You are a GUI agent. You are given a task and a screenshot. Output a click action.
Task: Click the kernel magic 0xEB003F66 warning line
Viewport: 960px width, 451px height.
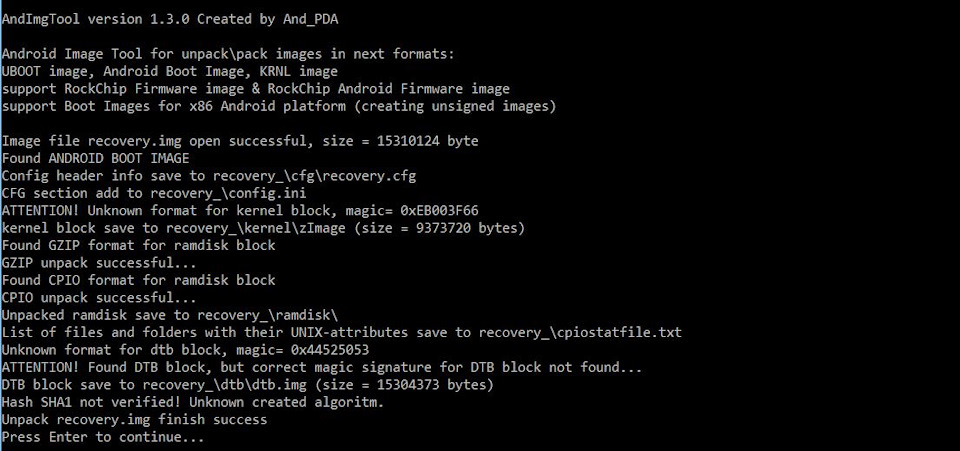click(x=239, y=211)
